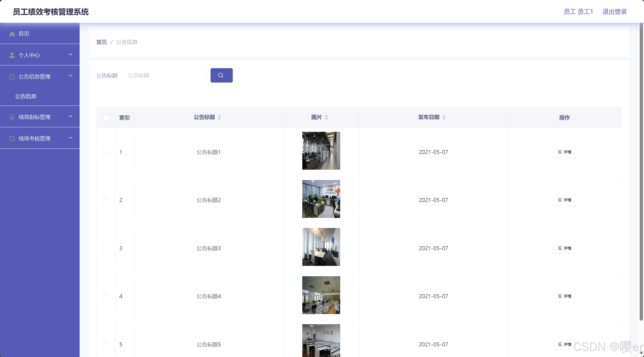
Task: Sort table by 发布日期 column arrows
Action: point(444,117)
